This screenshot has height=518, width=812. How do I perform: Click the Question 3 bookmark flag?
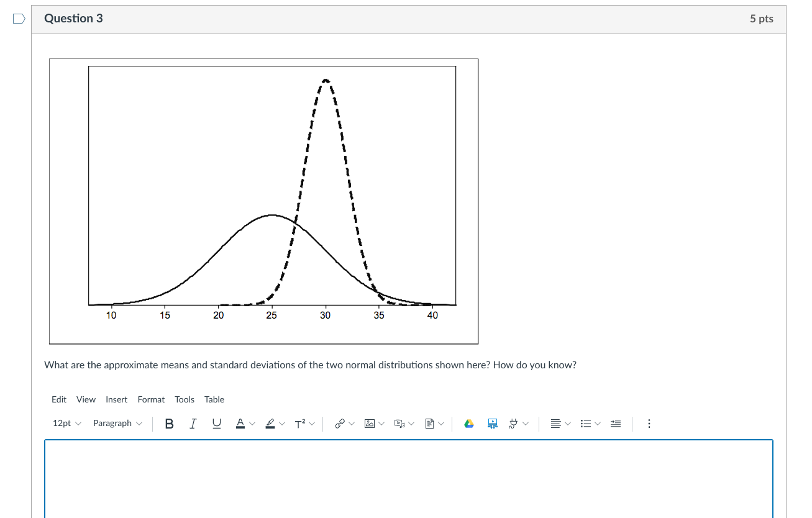tap(18, 19)
